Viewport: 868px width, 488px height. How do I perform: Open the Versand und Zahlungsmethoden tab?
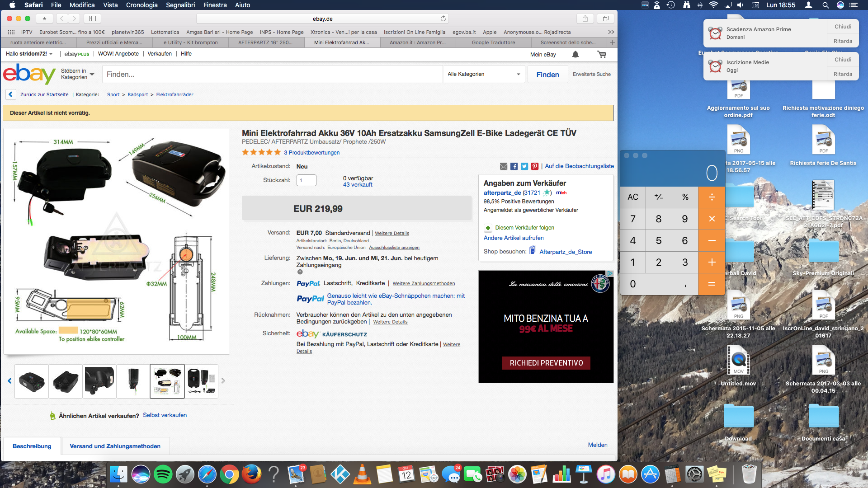(x=115, y=446)
